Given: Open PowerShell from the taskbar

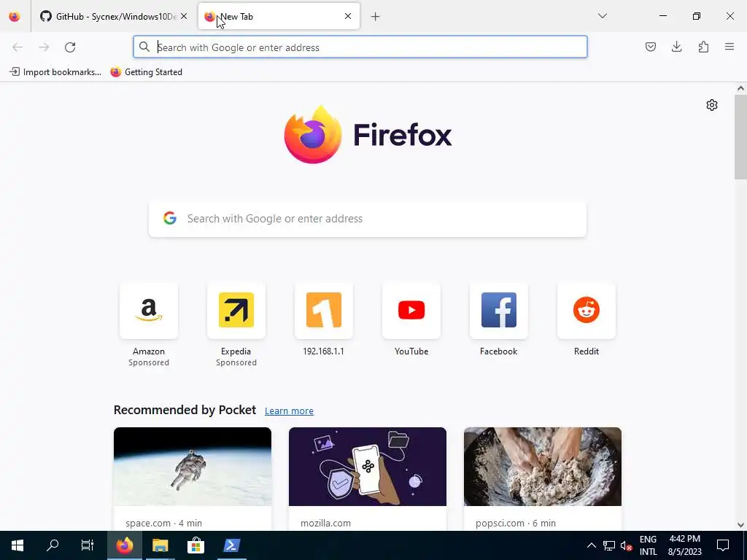Looking at the screenshot, I should 231,545.
